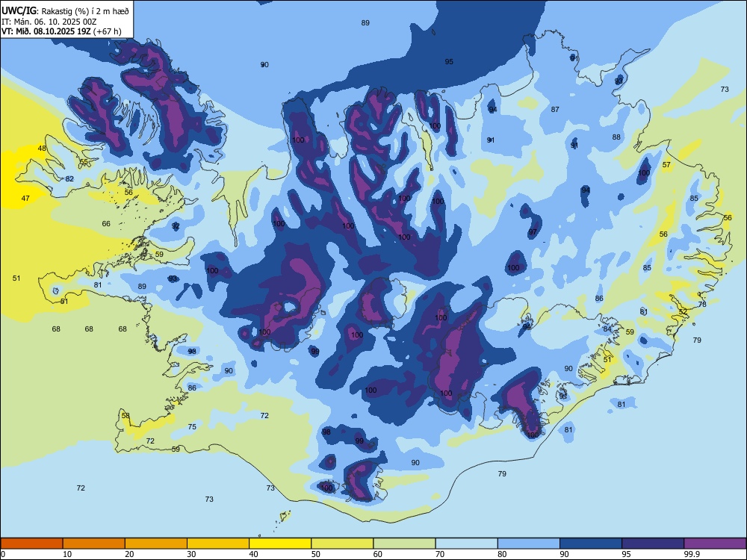
Task: Click the 47 value in the yellow area
Action: (25, 198)
